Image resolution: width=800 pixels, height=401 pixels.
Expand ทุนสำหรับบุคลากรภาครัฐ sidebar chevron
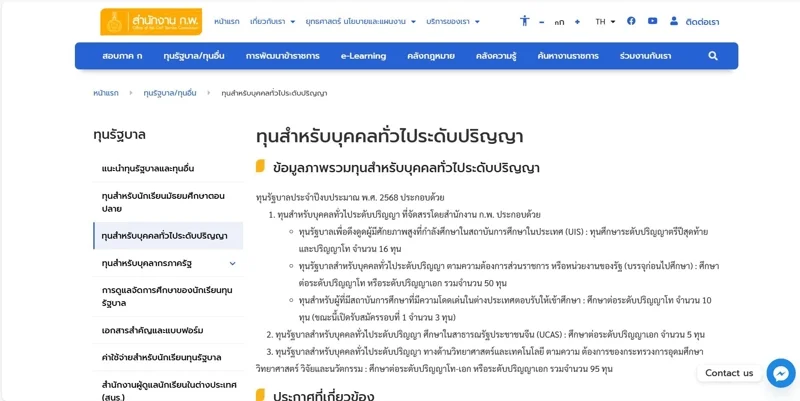pyautogui.click(x=233, y=264)
